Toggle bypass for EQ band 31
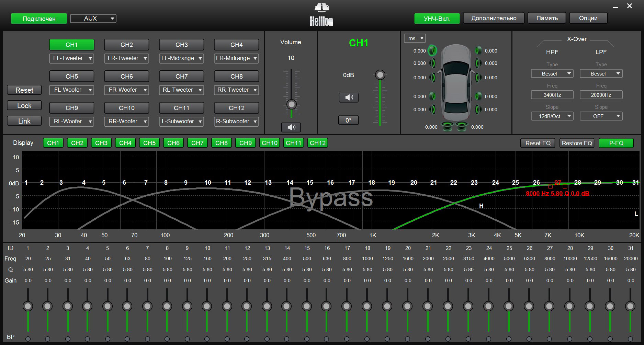The image size is (644, 345). pos(630,339)
